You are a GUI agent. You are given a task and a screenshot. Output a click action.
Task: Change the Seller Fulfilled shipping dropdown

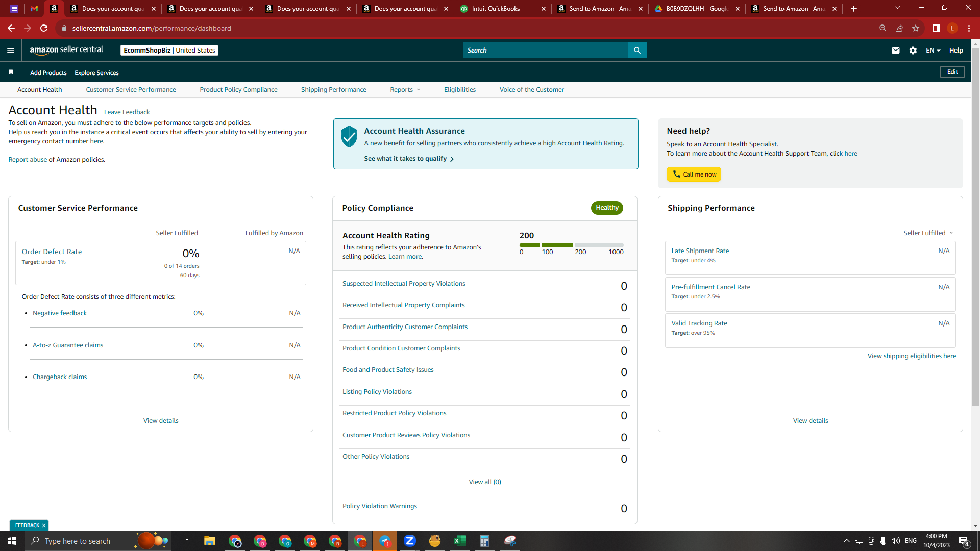928,233
